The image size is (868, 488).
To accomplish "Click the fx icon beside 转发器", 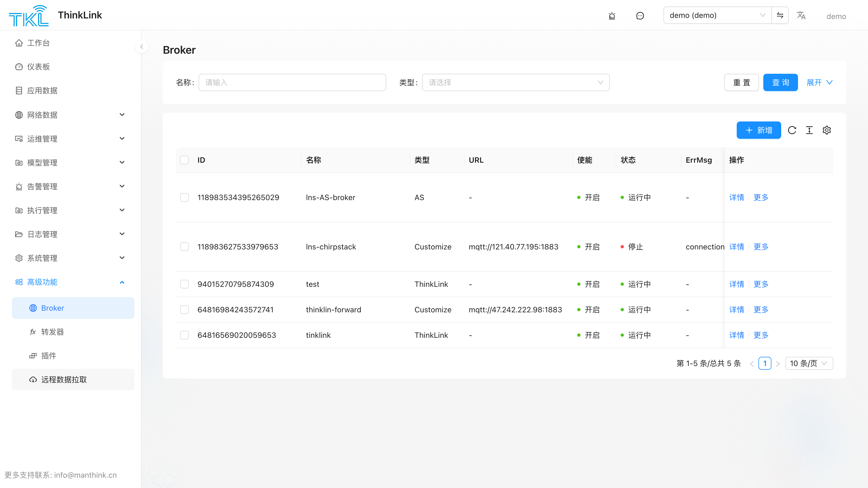I will click(x=33, y=332).
